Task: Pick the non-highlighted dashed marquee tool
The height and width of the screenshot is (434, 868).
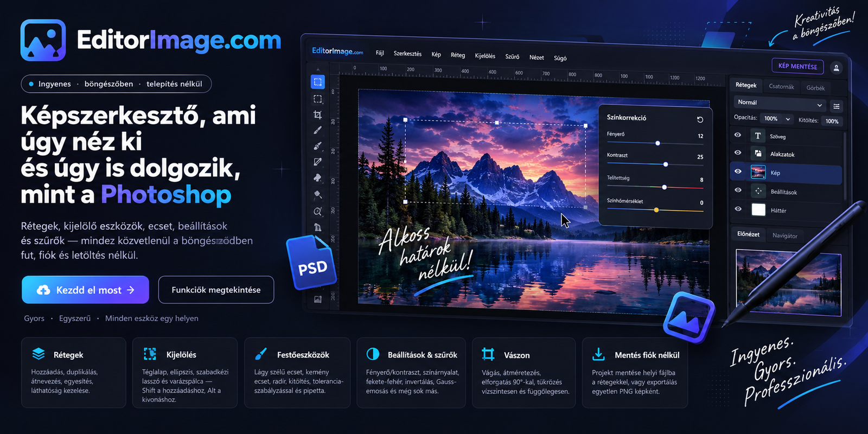Action: [x=318, y=99]
